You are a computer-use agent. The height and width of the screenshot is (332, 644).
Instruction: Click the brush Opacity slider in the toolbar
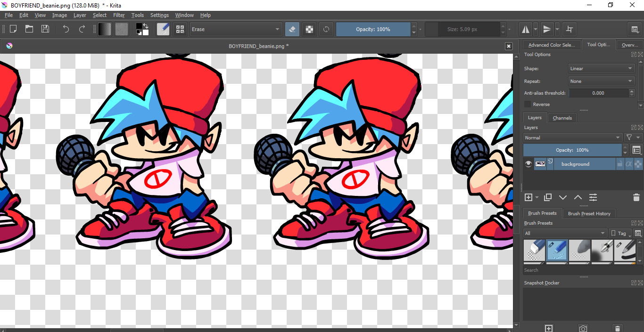point(373,29)
